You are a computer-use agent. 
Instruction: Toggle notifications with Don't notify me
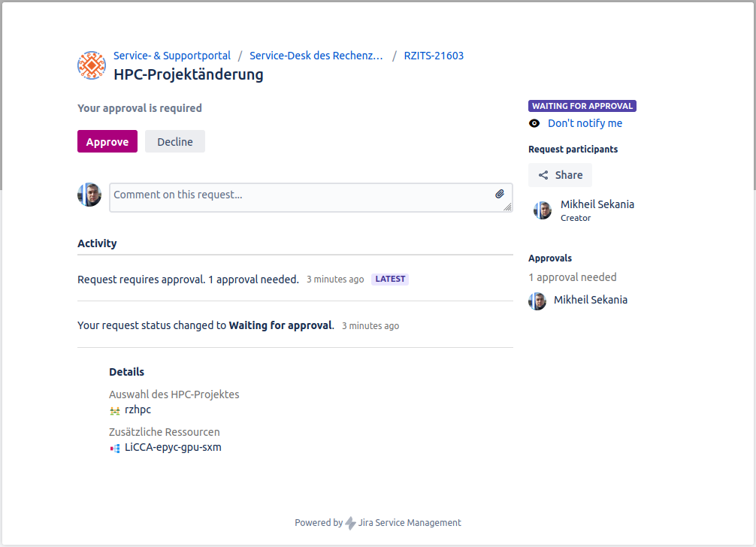585,123
